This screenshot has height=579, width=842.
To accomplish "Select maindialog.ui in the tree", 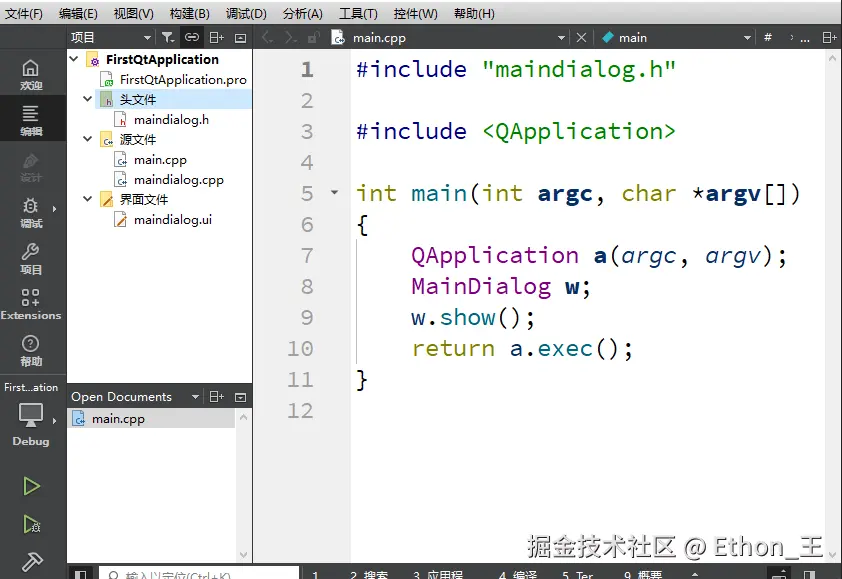I will click(173, 220).
